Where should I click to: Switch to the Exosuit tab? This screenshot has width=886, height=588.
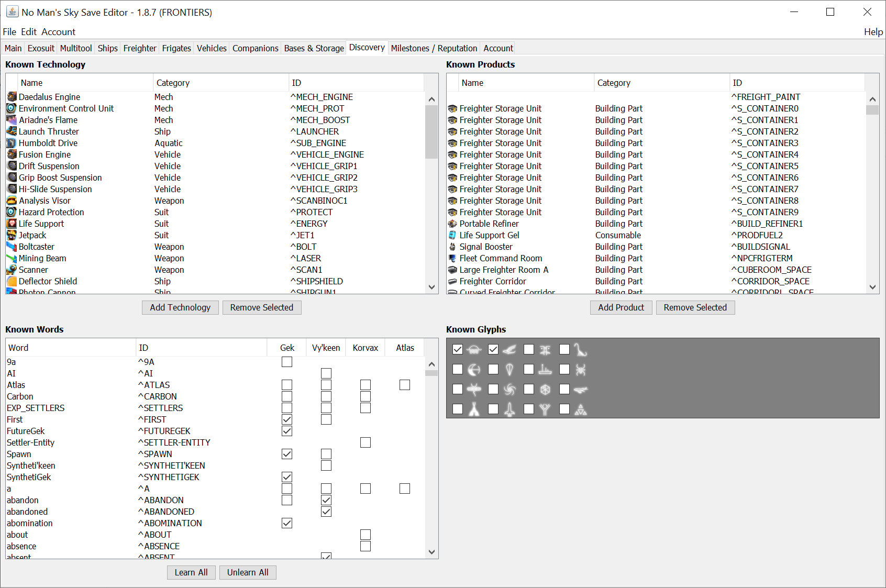[x=41, y=48]
